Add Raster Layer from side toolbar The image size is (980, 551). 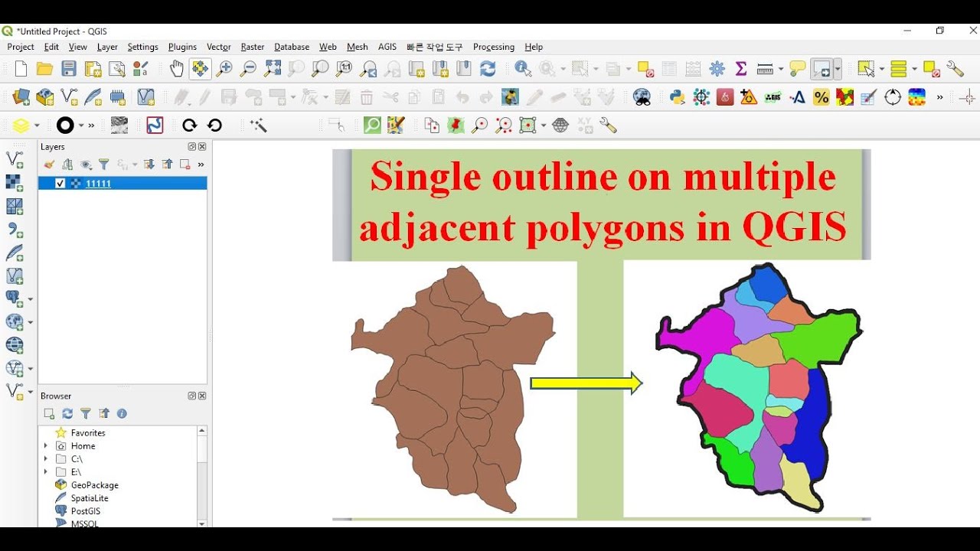pos(15,183)
